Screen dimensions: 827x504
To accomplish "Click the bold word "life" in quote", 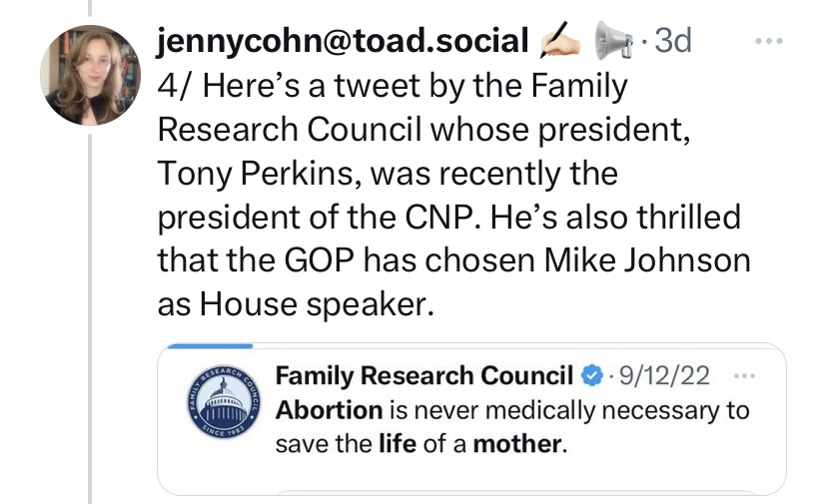I will 397,443.
